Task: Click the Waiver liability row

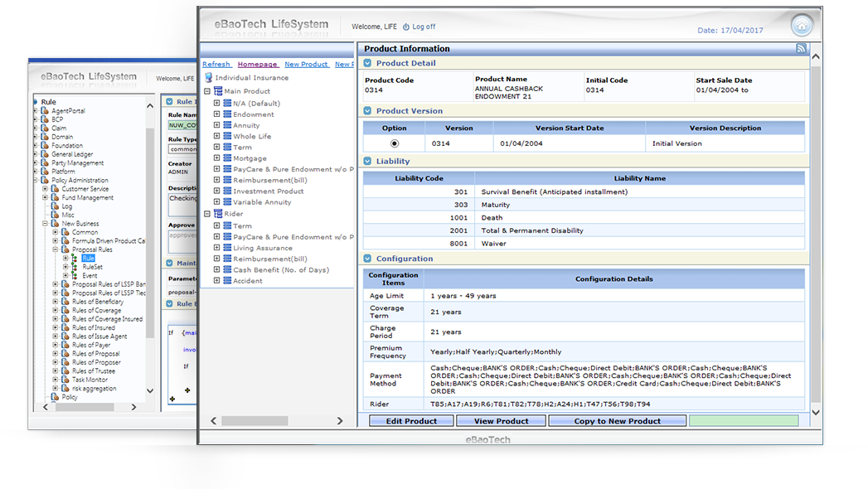Action: pos(584,244)
